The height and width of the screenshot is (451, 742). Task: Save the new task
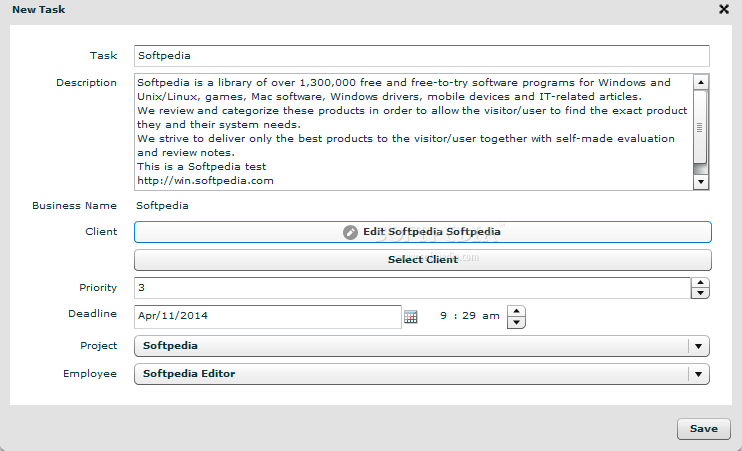pos(704,429)
